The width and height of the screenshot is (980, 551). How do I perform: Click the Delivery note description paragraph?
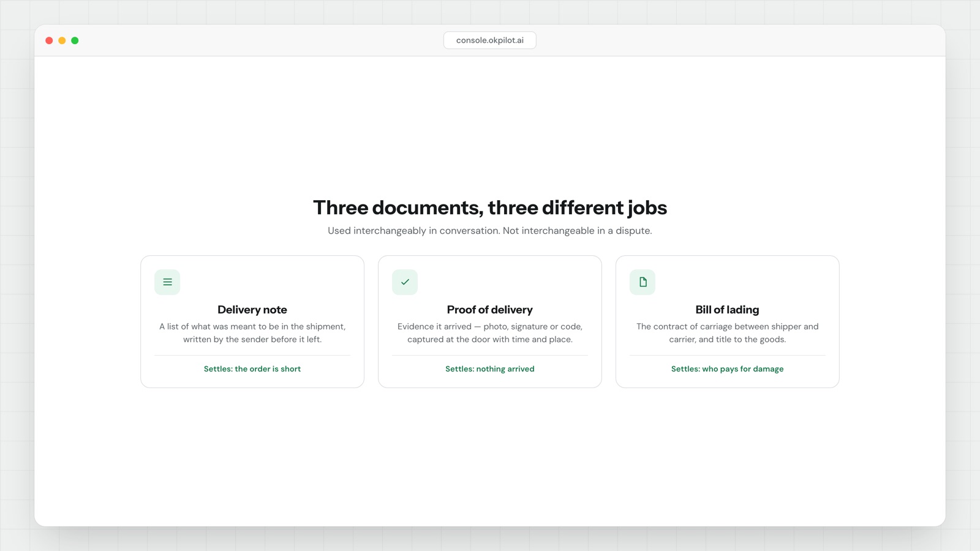click(x=252, y=333)
